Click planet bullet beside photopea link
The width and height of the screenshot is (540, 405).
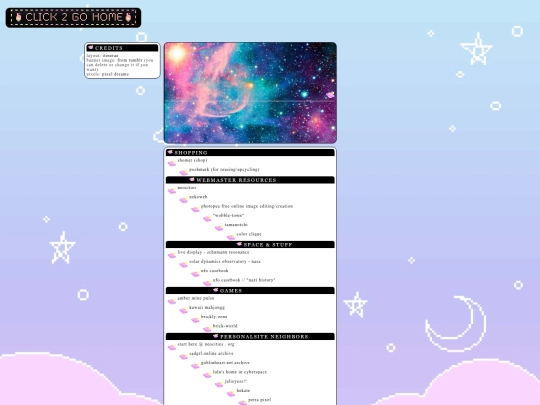[x=195, y=209]
